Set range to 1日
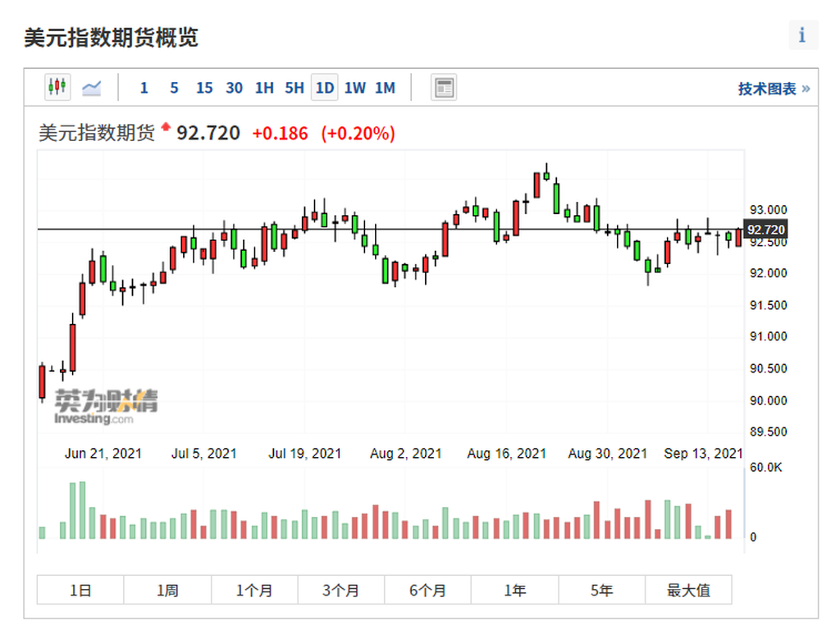Viewport: 840px width, 639px height. tap(80, 591)
